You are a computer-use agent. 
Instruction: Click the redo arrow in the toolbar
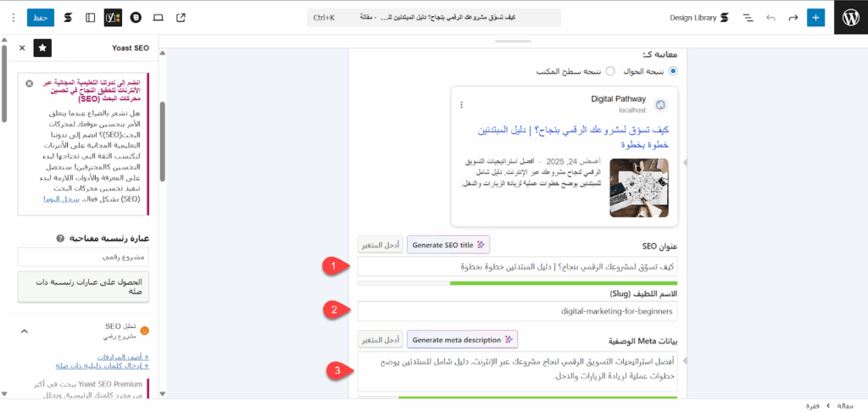pos(793,17)
